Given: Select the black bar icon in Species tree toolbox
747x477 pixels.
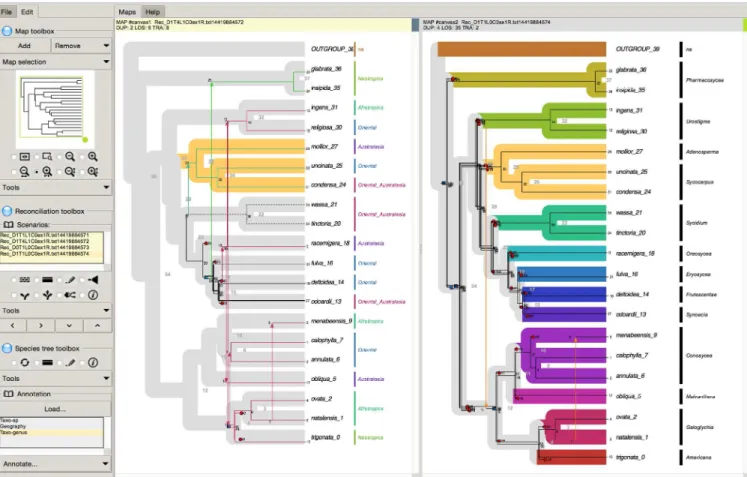Looking at the screenshot, I should coord(47,363).
